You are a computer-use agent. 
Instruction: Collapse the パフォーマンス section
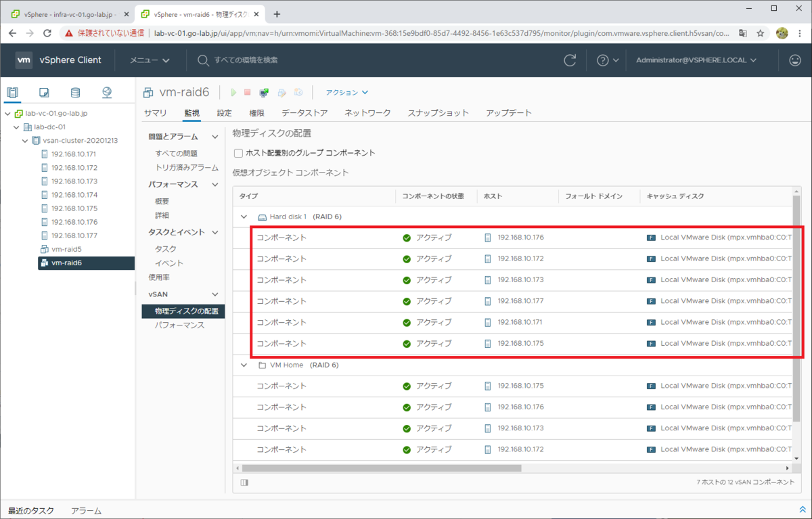tap(215, 184)
